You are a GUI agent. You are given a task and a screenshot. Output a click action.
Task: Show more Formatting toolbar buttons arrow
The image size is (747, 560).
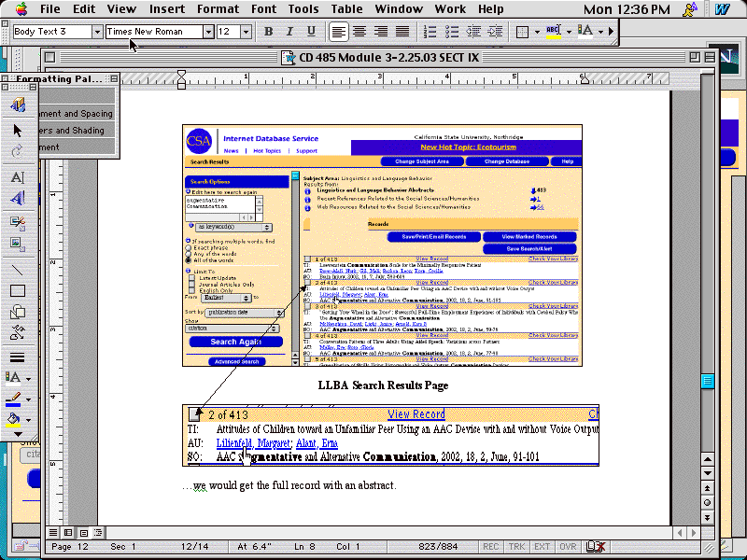tap(612, 32)
